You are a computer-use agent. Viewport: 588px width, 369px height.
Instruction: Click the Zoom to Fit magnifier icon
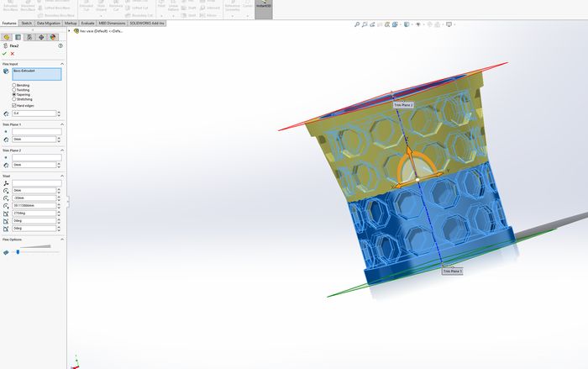(x=357, y=24)
